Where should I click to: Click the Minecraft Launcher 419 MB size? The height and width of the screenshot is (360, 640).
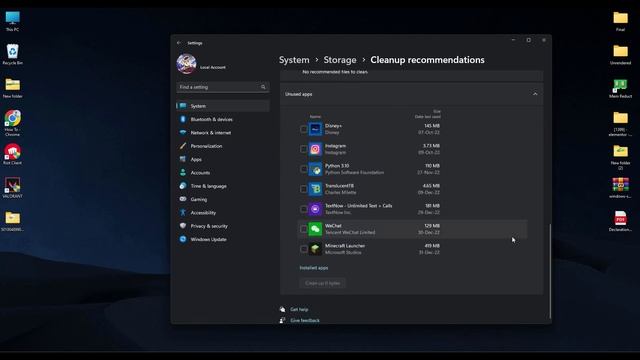(x=432, y=246)
